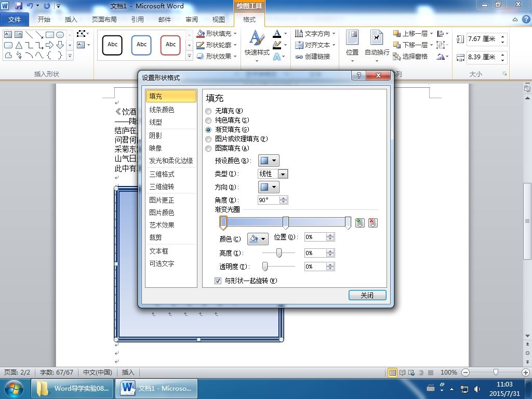
Task: Select the Gradient fill (渐变填充) radio button
Action: tap(208, 129)
